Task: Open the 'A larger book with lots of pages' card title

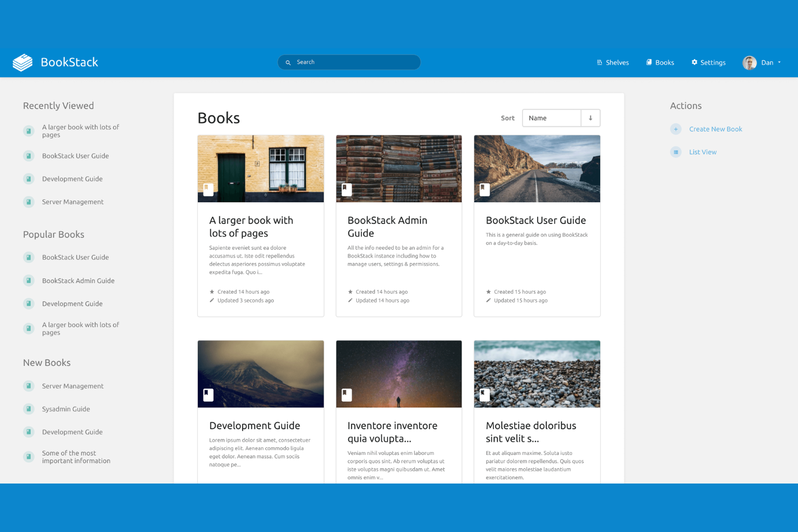Action: (251, 227)
